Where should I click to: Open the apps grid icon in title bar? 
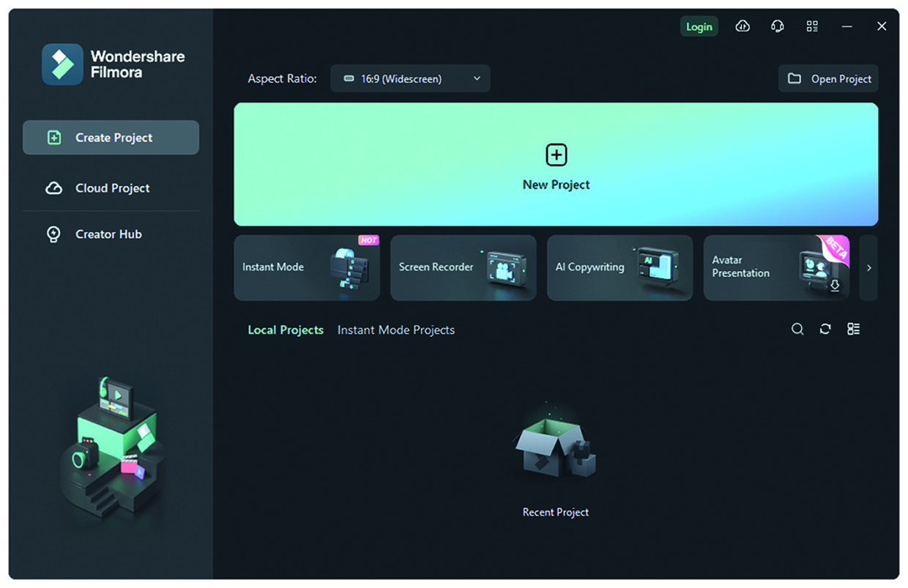pos(812,26)
